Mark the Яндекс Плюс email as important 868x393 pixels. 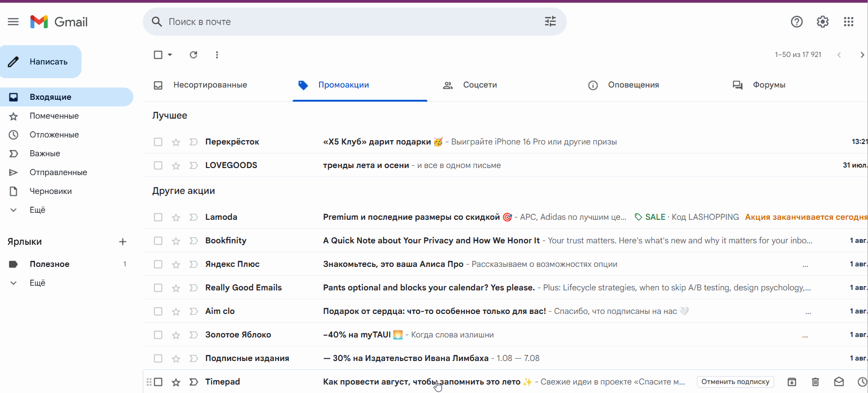pos(193,265)
